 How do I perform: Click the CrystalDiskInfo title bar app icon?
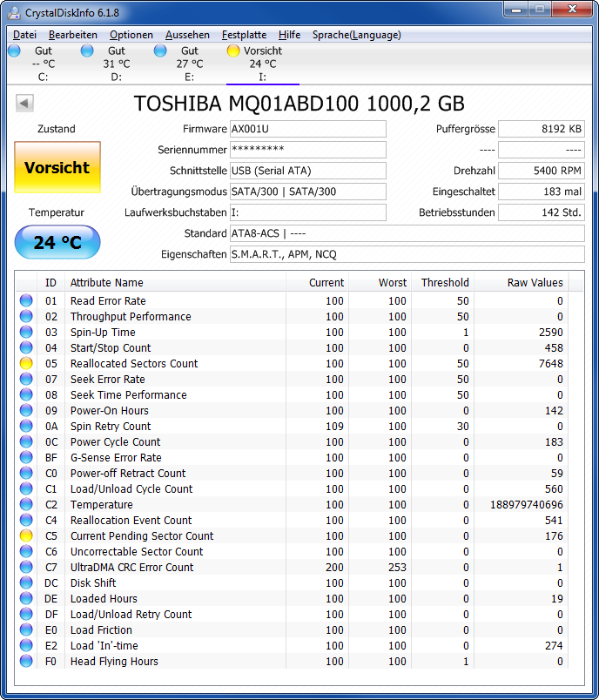click(x=14, y=12)
